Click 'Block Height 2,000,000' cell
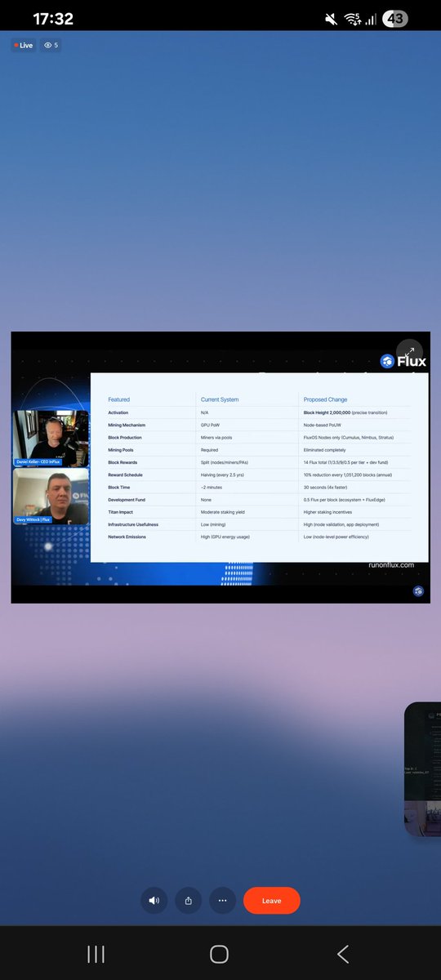This screenshot has height=980, width=441. [327, 412]
